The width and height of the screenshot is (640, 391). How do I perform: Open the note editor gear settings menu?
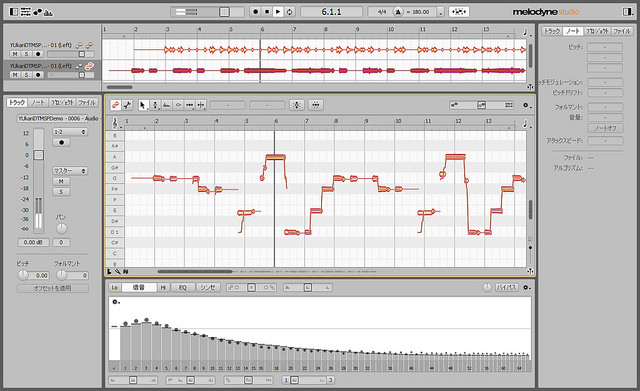click(x=526, y=105)
